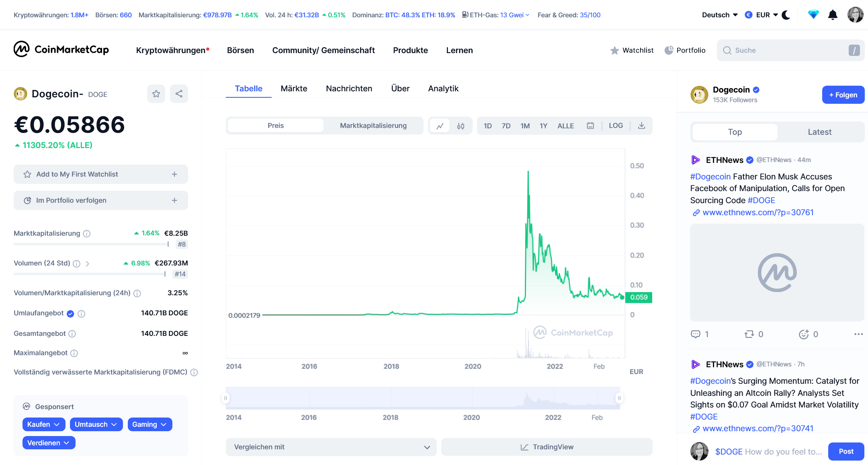Click the CoinMarketCap logo
The height and width of the screenshot is (465, 868).
click(x=61, y=49)
